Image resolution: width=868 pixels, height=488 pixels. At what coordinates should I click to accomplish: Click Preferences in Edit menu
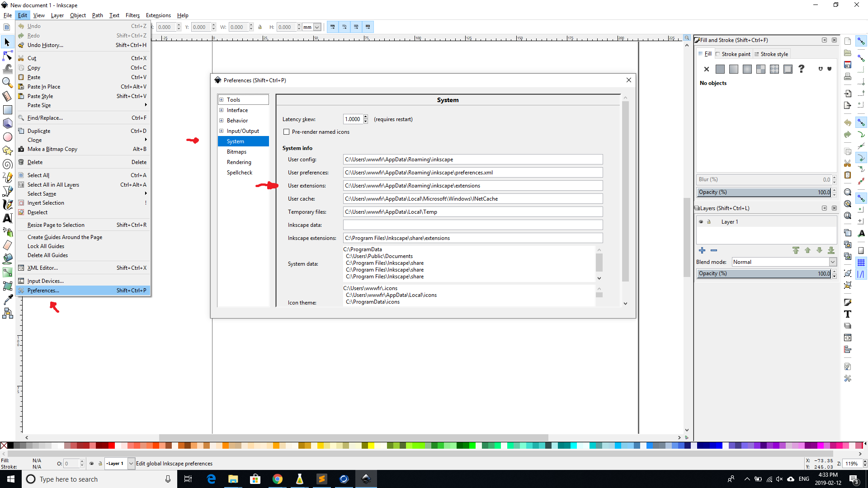pos(43,290)
